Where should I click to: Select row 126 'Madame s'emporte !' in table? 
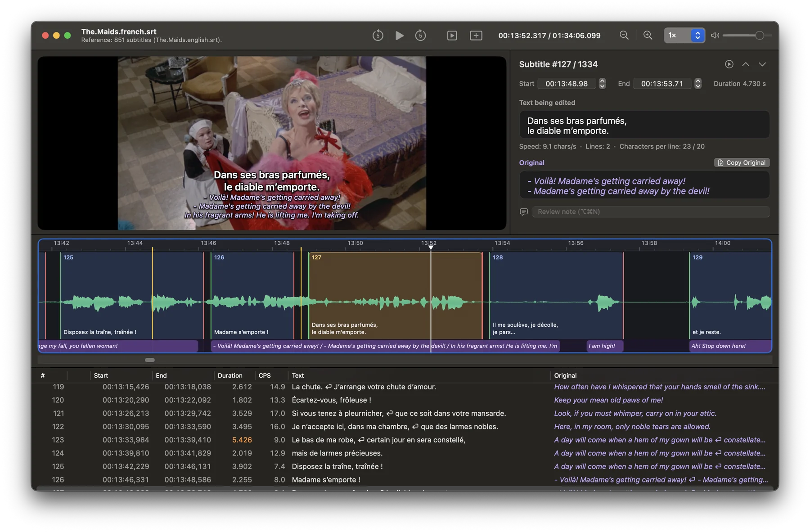tap(405, 480)
